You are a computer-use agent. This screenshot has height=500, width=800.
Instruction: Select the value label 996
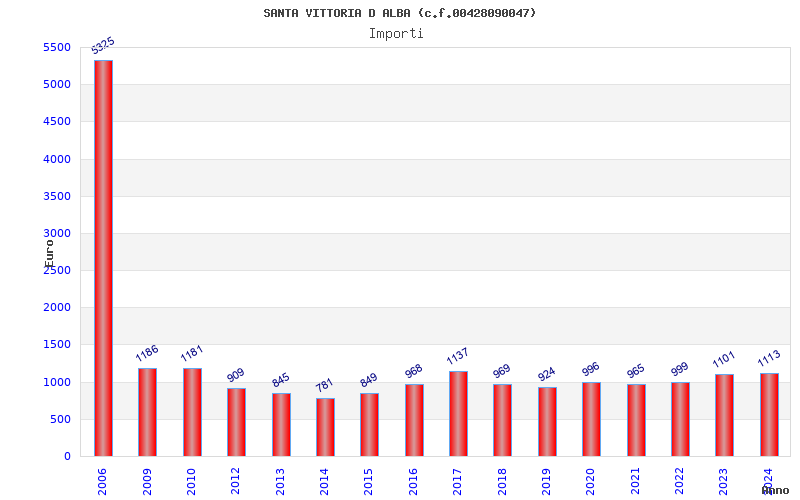point(590,369)
